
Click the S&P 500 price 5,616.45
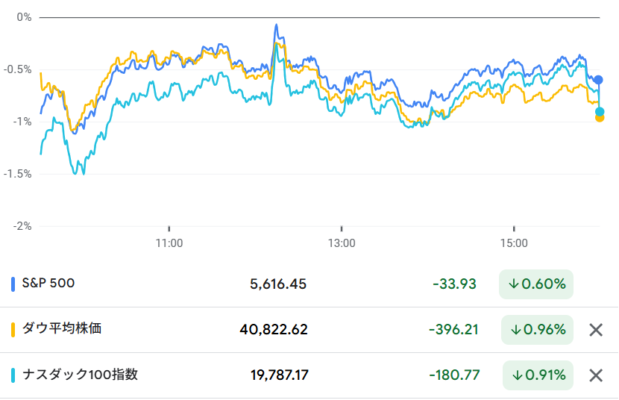(278, 284)
